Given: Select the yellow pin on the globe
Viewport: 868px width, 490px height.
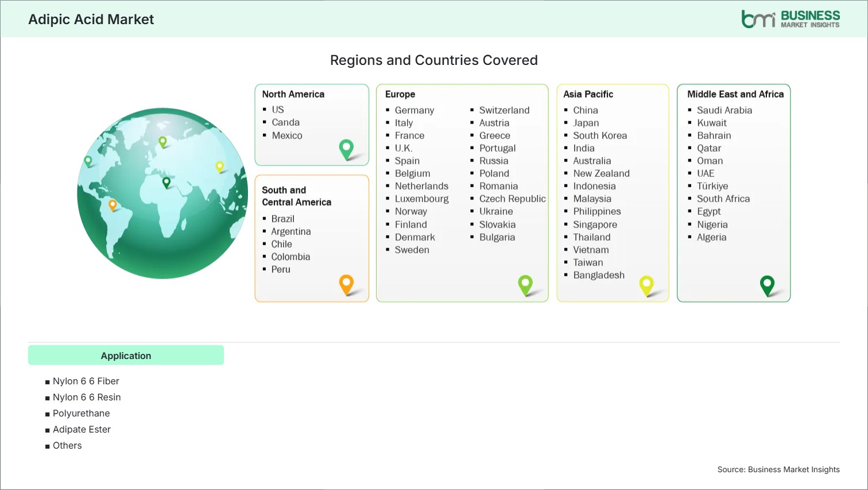Looking at the screenshot, I should (x=219, y=167).
